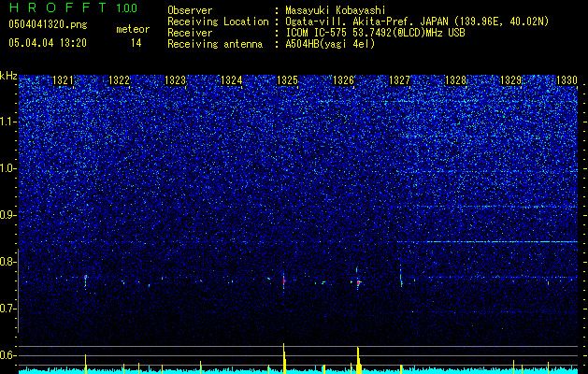Click the 1.1 kHz axis label
588x374 pixels.
pos(8,122)
